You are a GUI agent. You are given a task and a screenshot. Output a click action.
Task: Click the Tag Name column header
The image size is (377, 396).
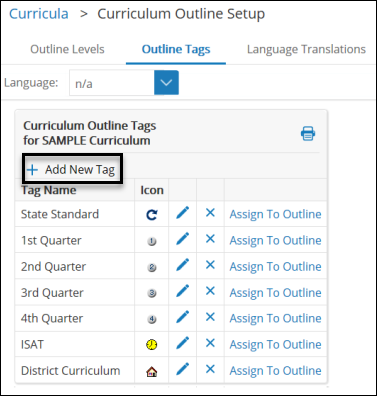49,190
